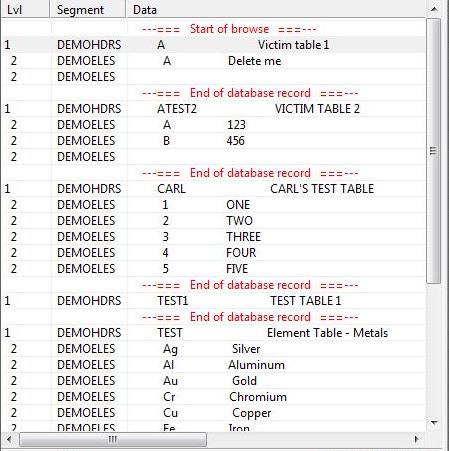The image size is (449, 451).
Task: Select the 'TEST TABLE 1' header row
Action: tap(213, 301)
